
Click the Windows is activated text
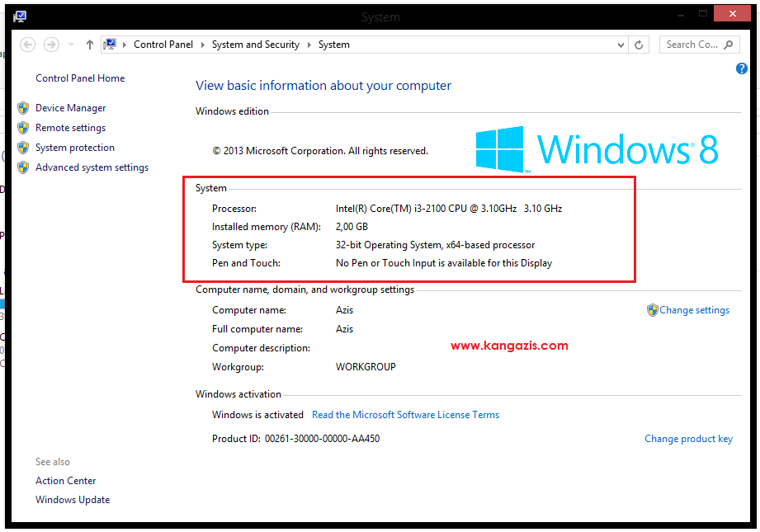(x=257, y=415)
